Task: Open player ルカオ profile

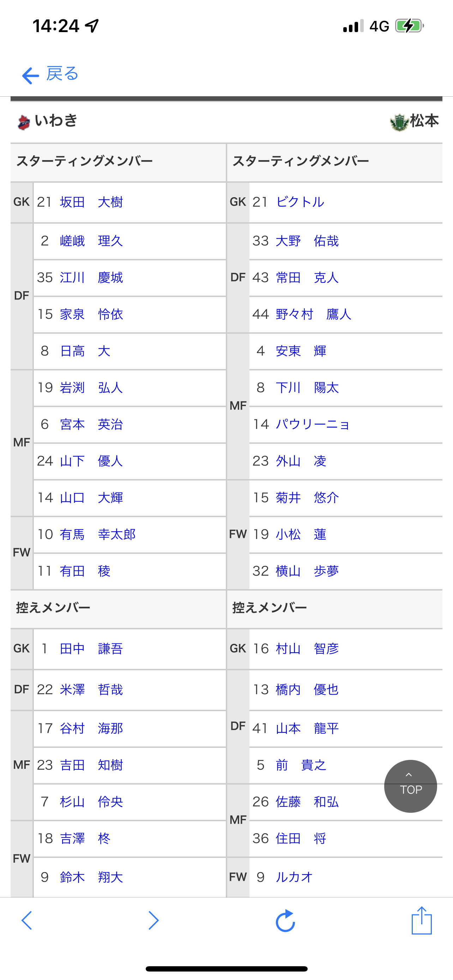Action: (x=294, y=877)
